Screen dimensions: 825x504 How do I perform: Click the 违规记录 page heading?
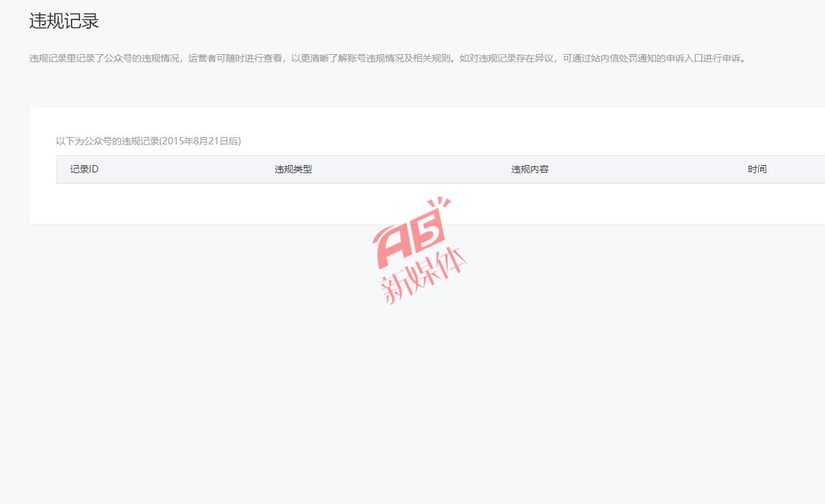point(64,21)
